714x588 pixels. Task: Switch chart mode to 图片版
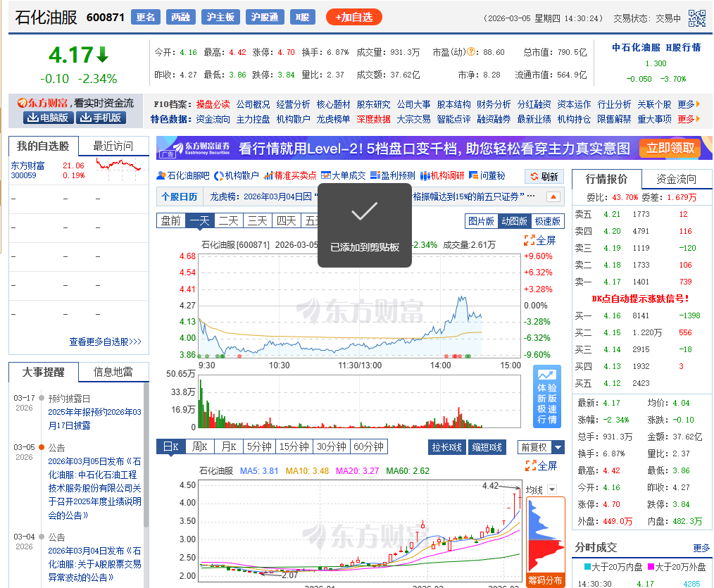point(481,221)
